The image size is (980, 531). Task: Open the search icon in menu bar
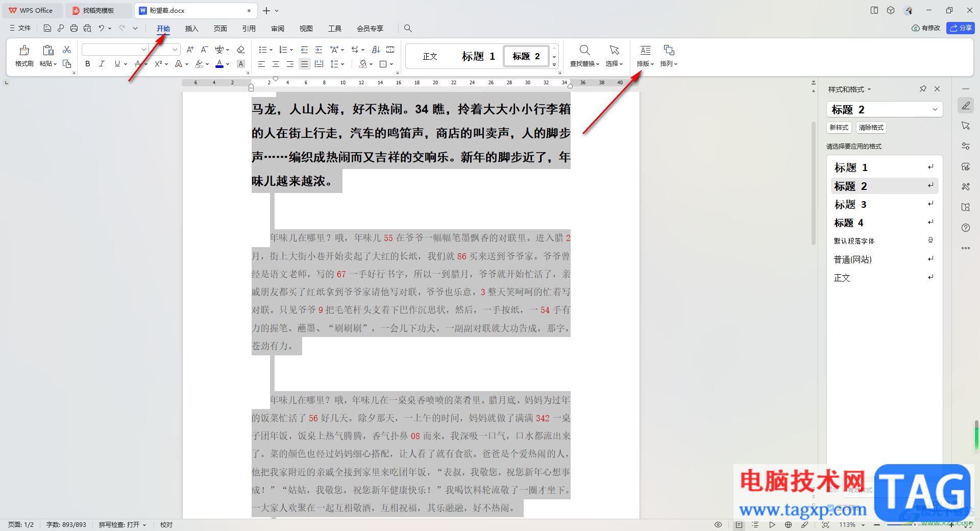tap(408, 28)
